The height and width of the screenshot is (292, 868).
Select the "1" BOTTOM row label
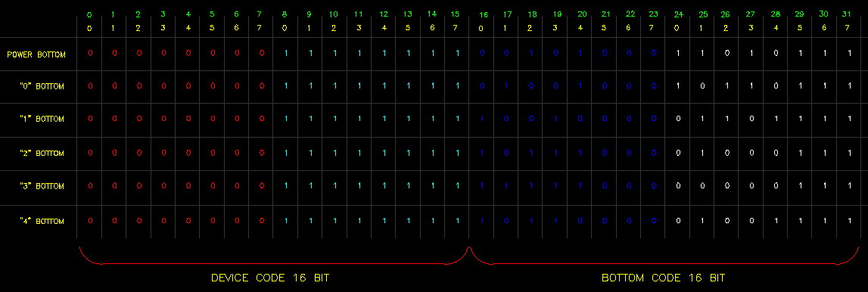[42, 119]
